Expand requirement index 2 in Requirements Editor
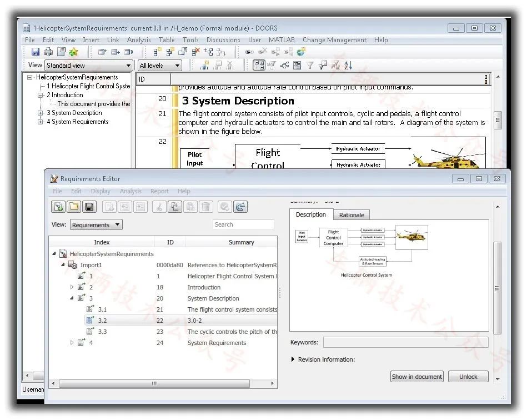The image size is (527, 420). coord(72,287)
